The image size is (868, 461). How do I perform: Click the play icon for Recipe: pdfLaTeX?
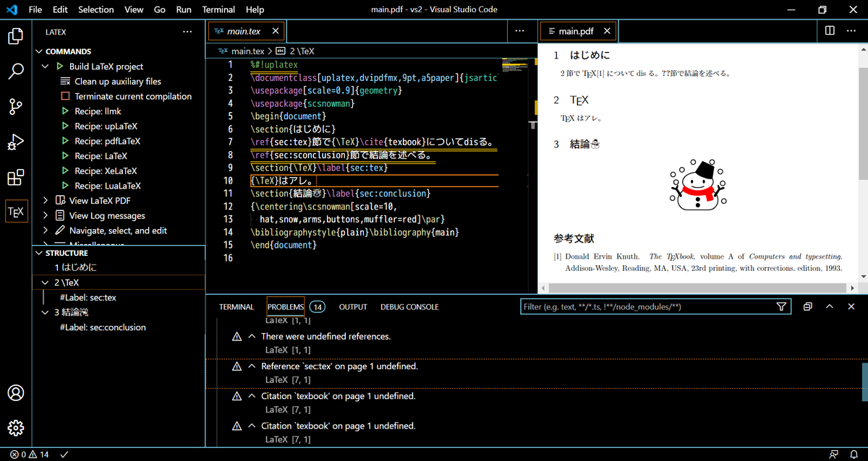[x=65, y=141]
